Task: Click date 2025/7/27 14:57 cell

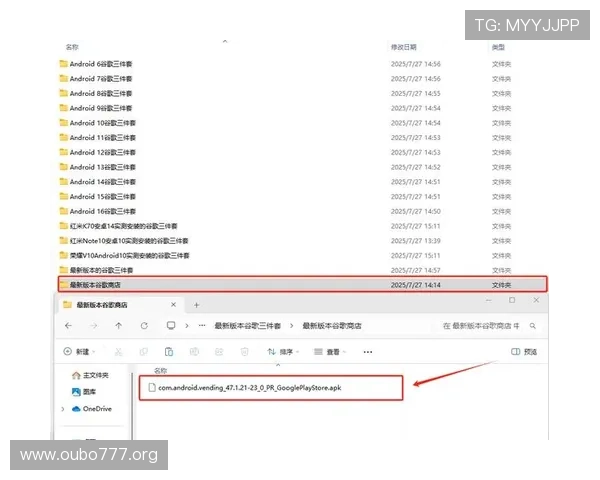Action: (x=415, y=270)
